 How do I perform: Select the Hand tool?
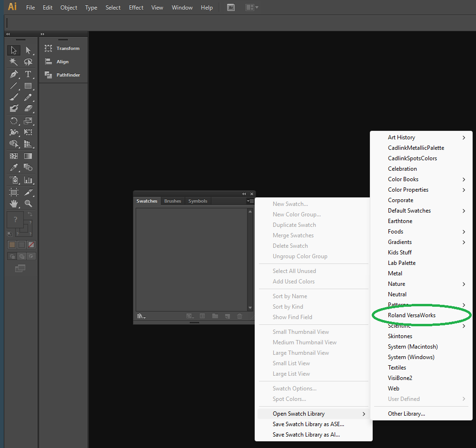tap(14, 204)
